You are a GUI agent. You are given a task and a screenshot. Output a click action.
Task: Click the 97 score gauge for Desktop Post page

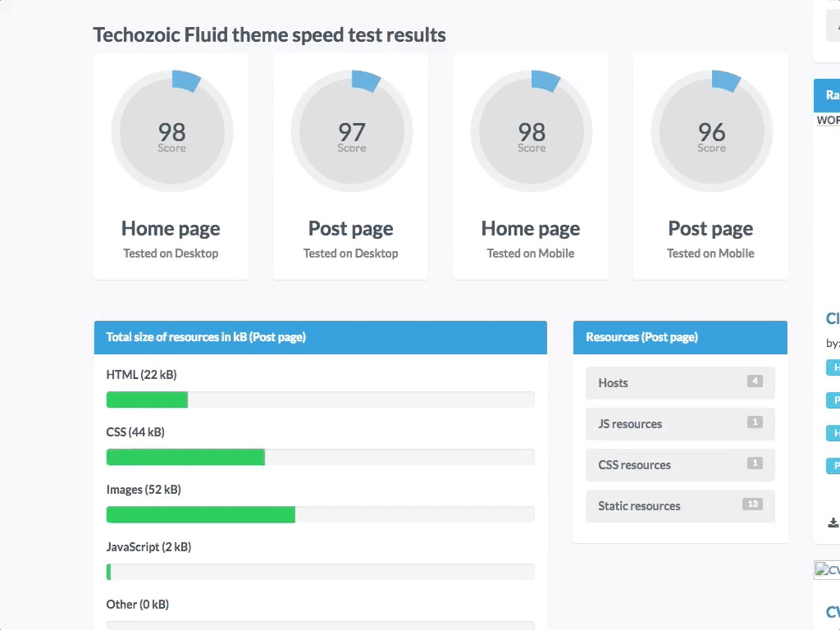click(x=351, y=130)
